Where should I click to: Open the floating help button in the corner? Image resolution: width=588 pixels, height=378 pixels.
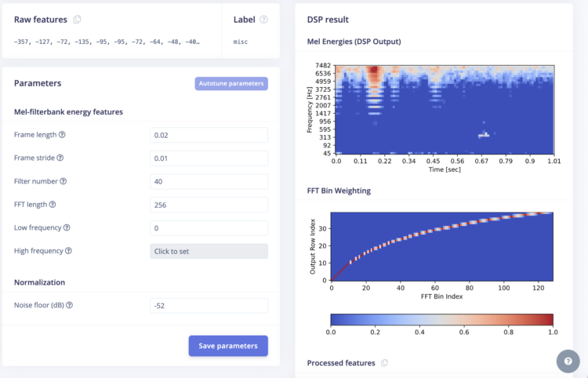[568, 361]
